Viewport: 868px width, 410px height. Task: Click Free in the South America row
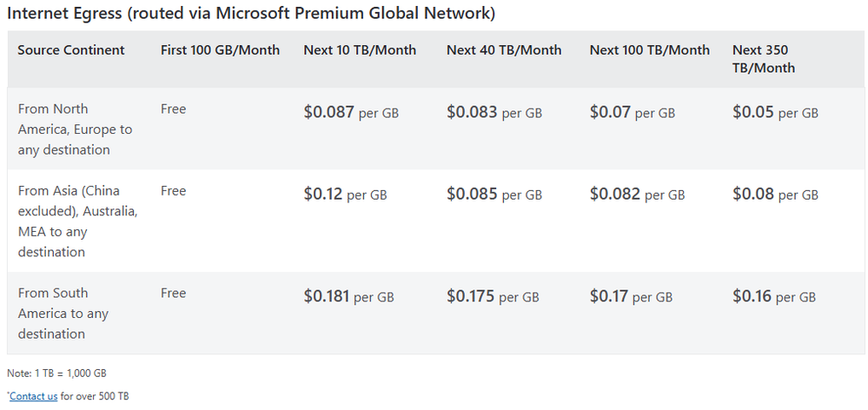174,294
